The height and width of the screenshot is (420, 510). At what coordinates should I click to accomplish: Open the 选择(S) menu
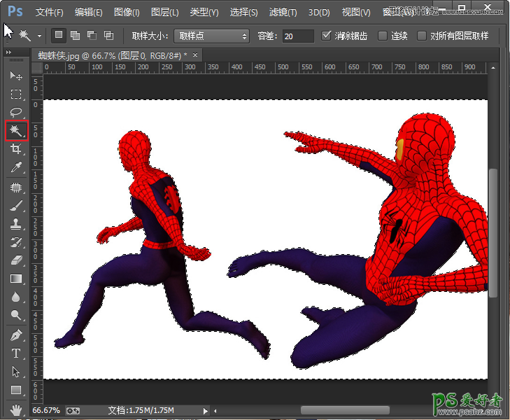244,13
